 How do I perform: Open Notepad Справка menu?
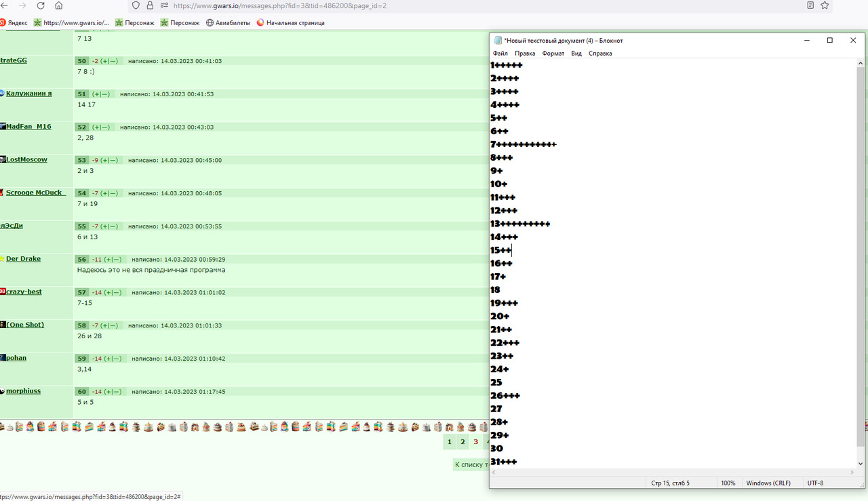click(x=600, y=54)
